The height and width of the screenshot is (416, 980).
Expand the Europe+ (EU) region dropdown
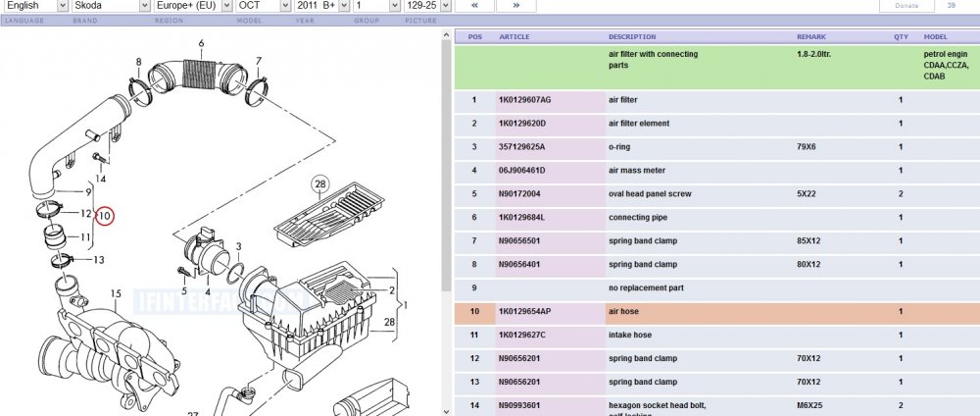193,6
